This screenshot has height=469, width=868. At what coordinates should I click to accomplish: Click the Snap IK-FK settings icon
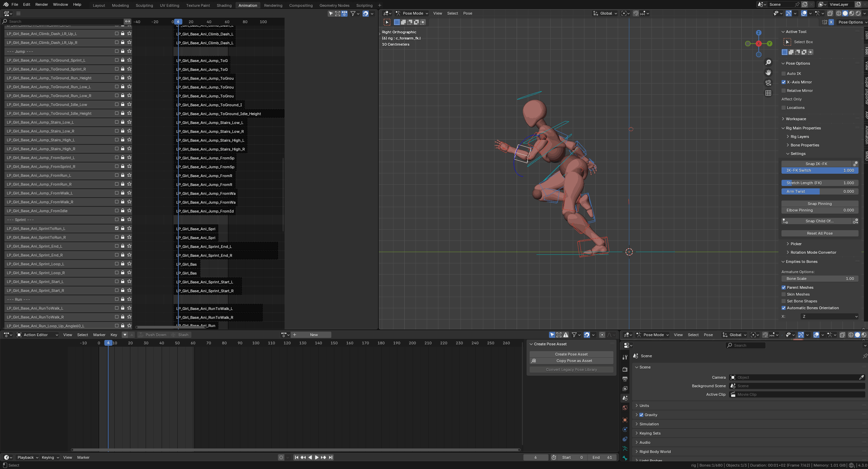point(855,164)
